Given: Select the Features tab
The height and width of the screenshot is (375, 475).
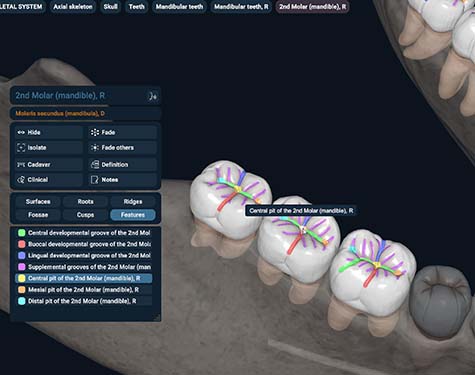Looking at the screenshot, I should point(133,215).
